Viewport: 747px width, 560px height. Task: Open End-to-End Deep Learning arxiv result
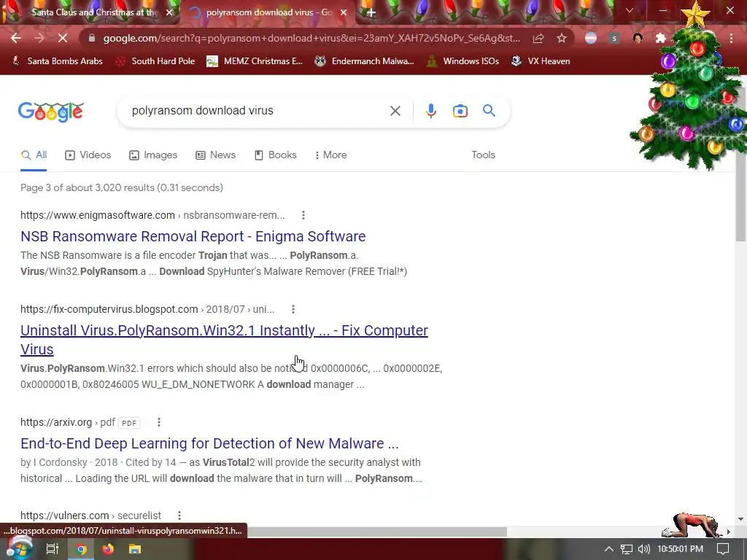pyautogui.click(x=209, y=444)
